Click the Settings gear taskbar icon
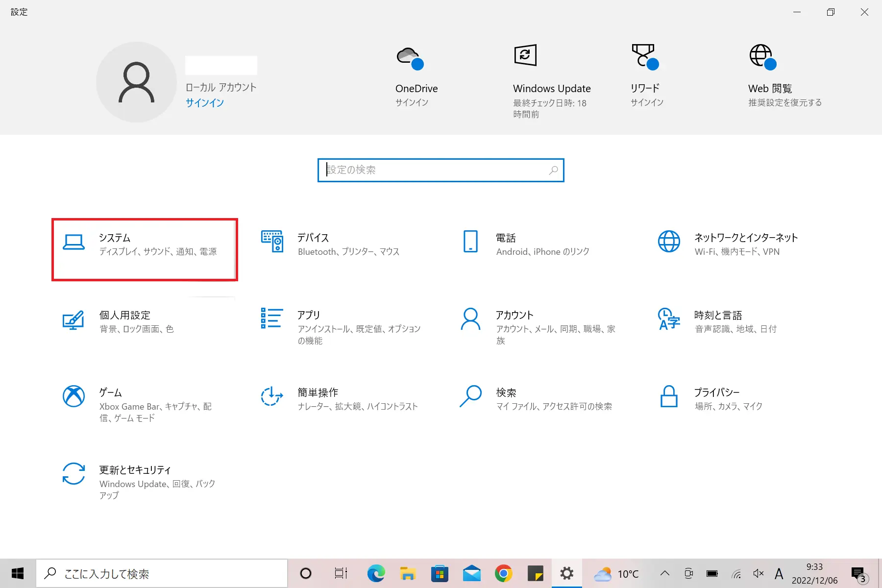The width and height of the screenshot is (882, 588). point(567,573)
